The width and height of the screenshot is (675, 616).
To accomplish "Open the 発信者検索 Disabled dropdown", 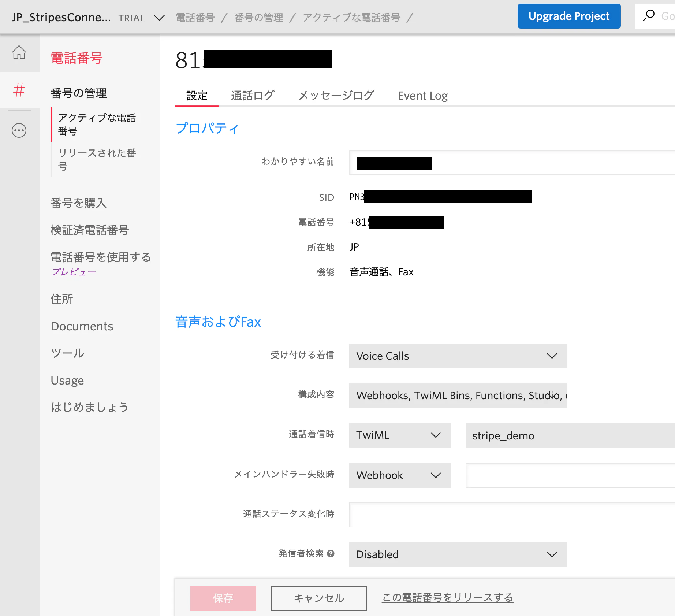I will pos(458,554).
